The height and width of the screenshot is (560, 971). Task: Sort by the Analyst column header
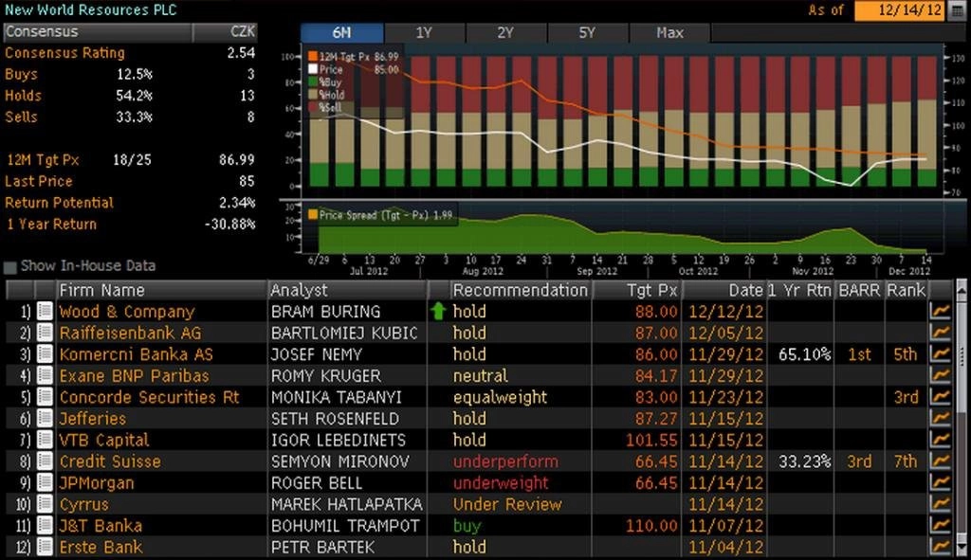[347, 290]
